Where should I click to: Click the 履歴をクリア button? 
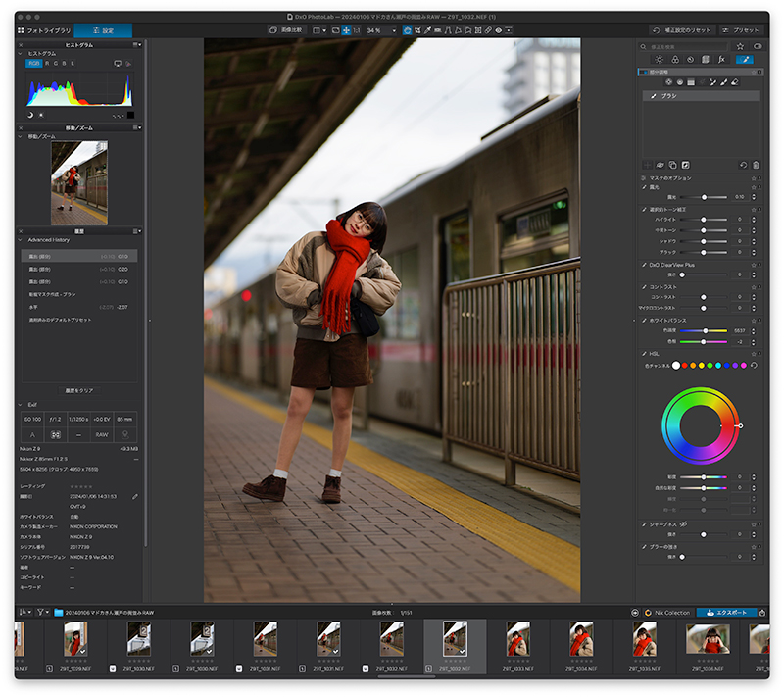click(x=79, y=390)
